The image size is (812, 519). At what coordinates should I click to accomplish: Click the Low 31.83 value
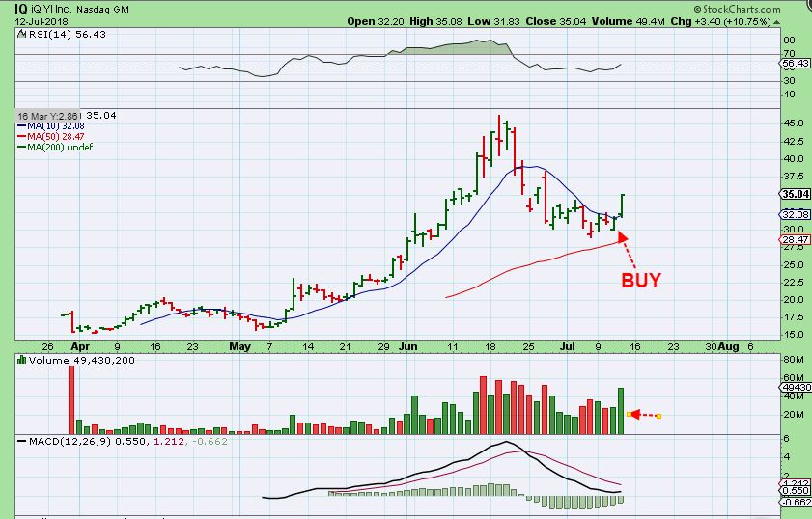(493, 22)
